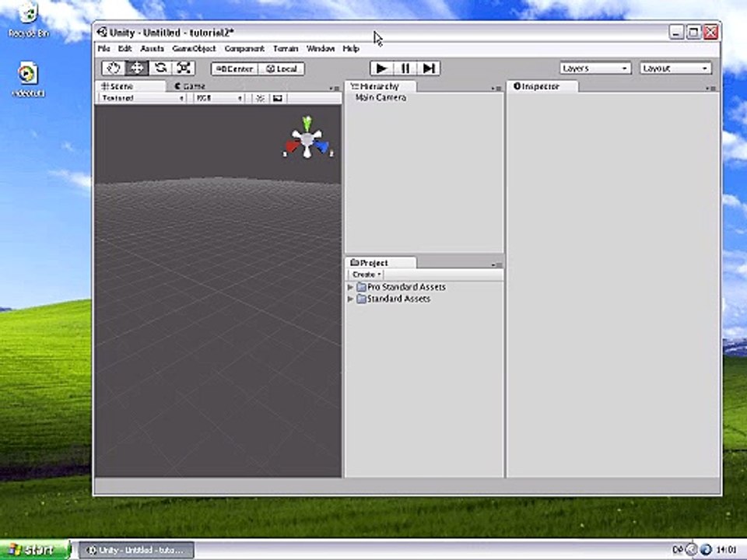Open the Component menu
Image resolution: width=747 pixels, height=560 pixels.
[244, 48]
